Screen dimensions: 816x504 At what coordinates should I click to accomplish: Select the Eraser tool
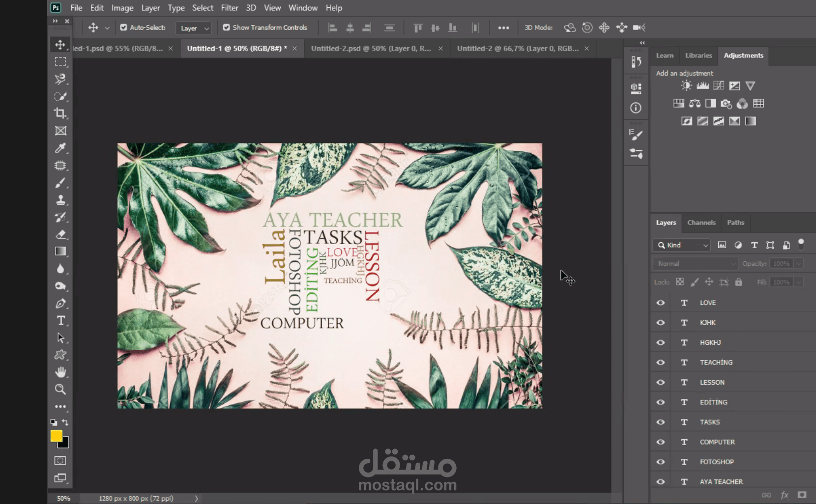click(60, 234)
